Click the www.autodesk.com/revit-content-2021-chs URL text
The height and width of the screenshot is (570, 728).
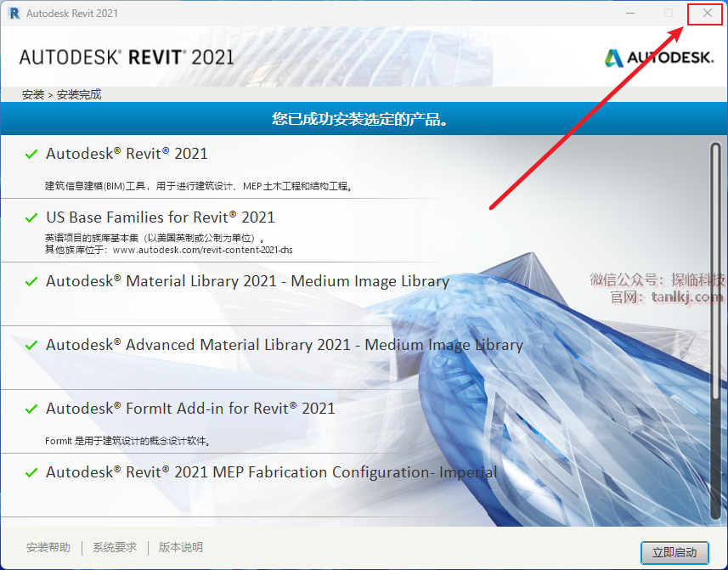coord(203,250)
